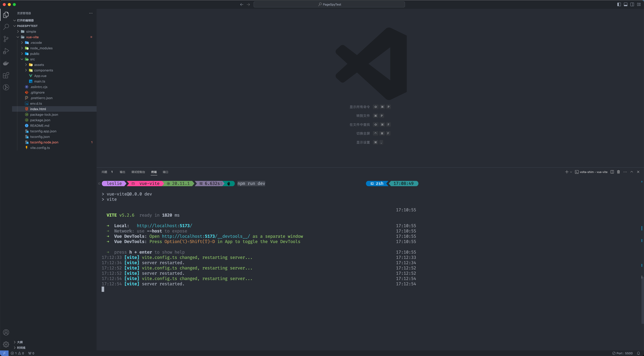
Task: Open the Search view in activity bar
Action: click(6, 27)
